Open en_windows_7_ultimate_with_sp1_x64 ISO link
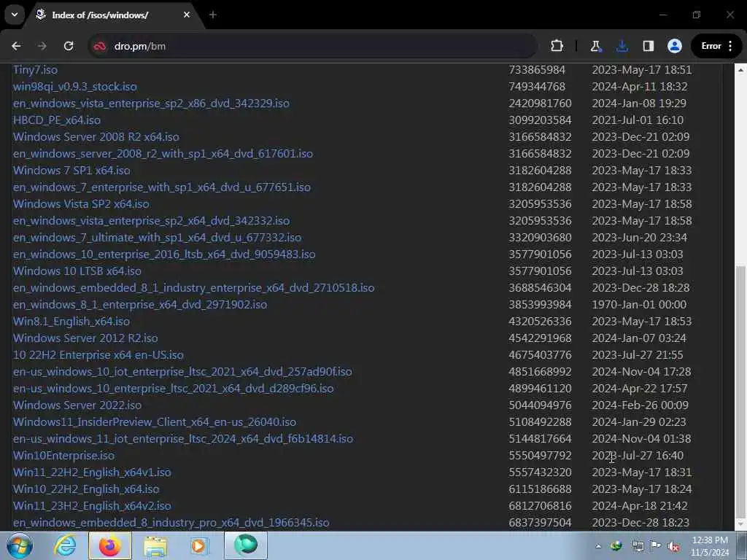Image resolution: width=747 pixels, height=560 pixels. tap(158, 238)
